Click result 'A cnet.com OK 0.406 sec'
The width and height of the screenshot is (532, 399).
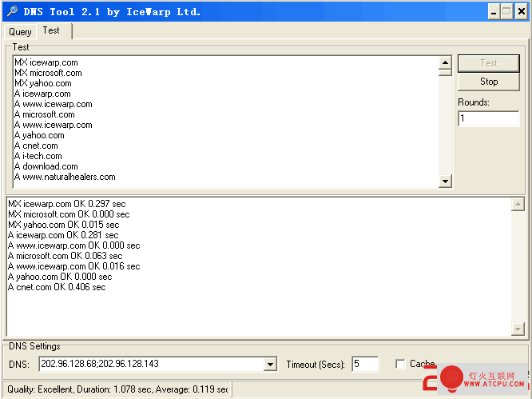[57, 287]
